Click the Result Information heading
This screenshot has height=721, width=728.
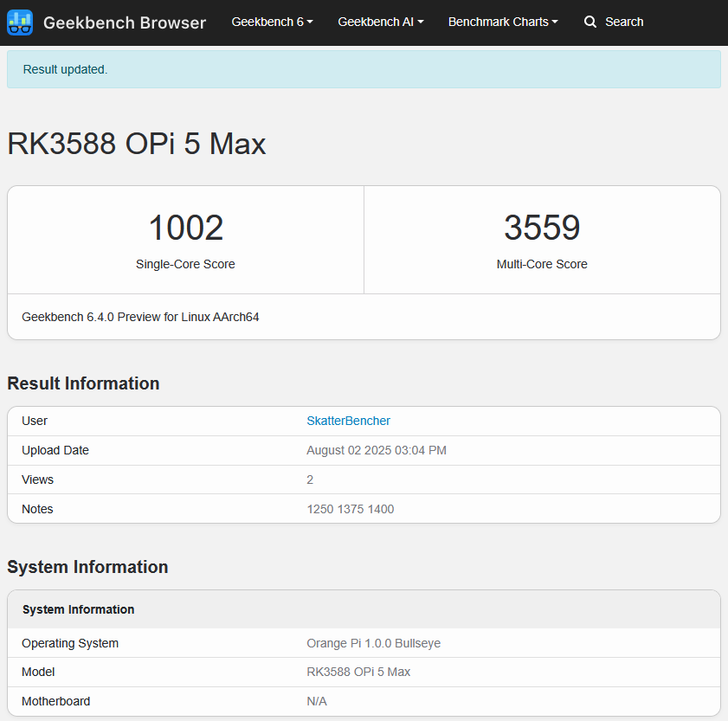84,383
